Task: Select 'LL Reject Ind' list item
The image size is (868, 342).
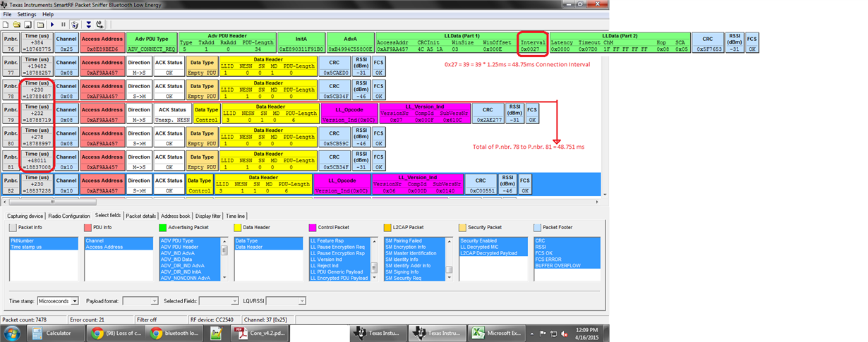Action: 339,266
